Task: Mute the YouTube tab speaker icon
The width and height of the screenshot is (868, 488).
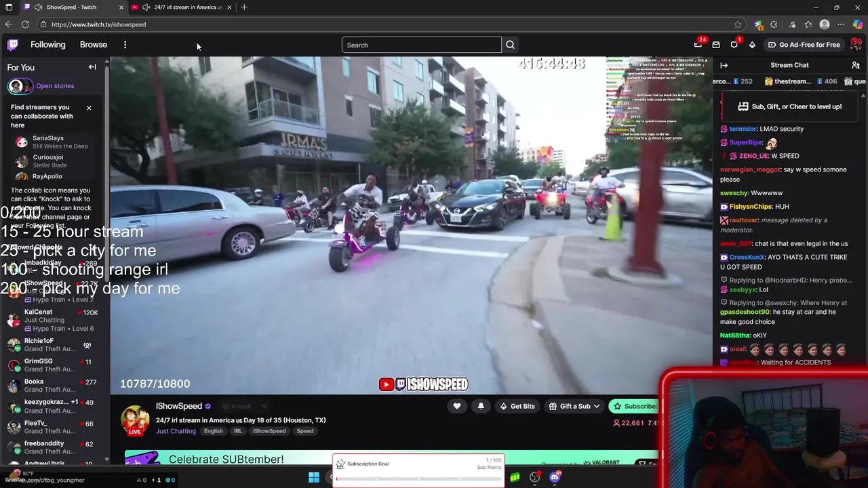Action: tap(146, 7)
